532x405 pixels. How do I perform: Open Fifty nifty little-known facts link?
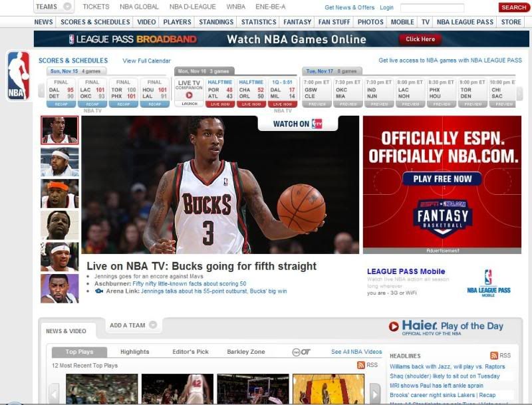point(190,283)
